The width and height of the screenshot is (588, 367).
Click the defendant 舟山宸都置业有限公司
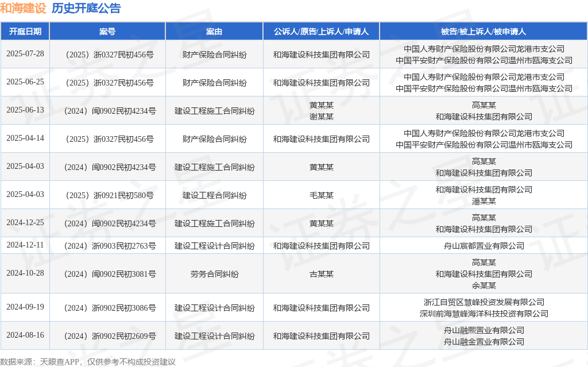(483, 246)
